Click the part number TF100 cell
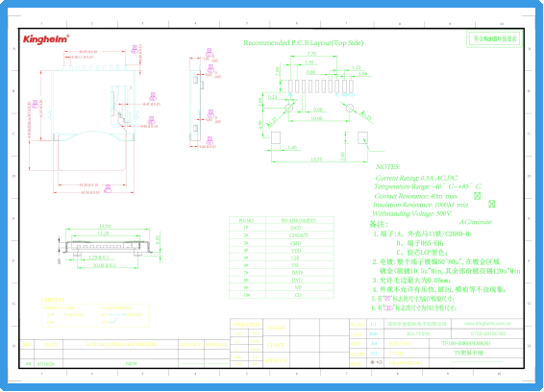Image resolution: width=544 pixels, height=392 pixels. [466, 343]
